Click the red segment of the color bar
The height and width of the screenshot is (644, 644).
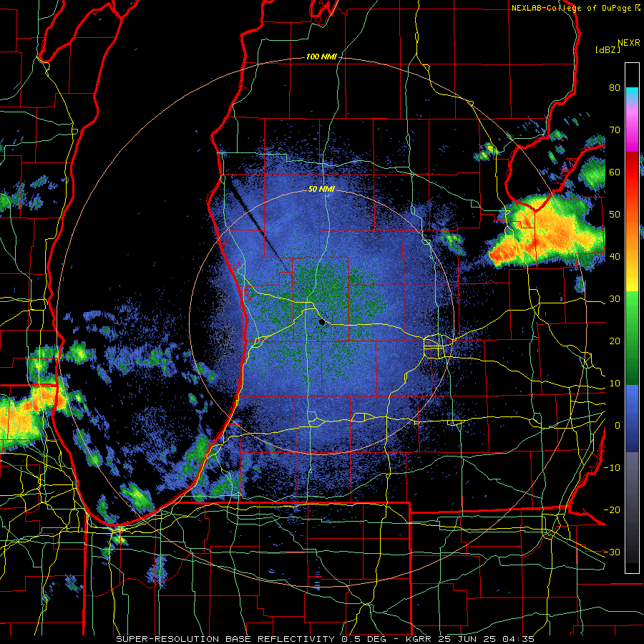point(632,172)
